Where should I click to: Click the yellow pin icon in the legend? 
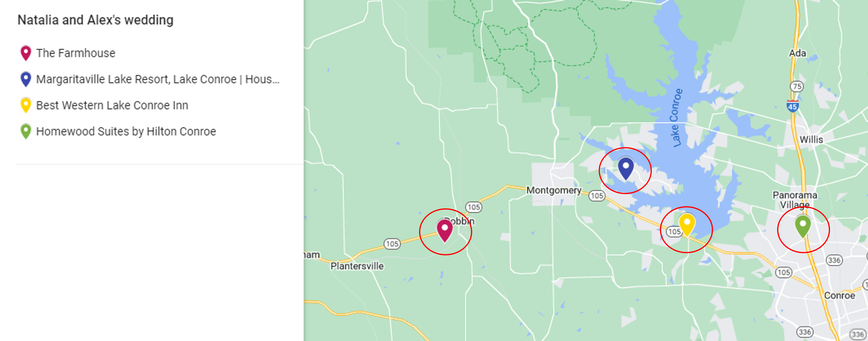pos(26,105)
